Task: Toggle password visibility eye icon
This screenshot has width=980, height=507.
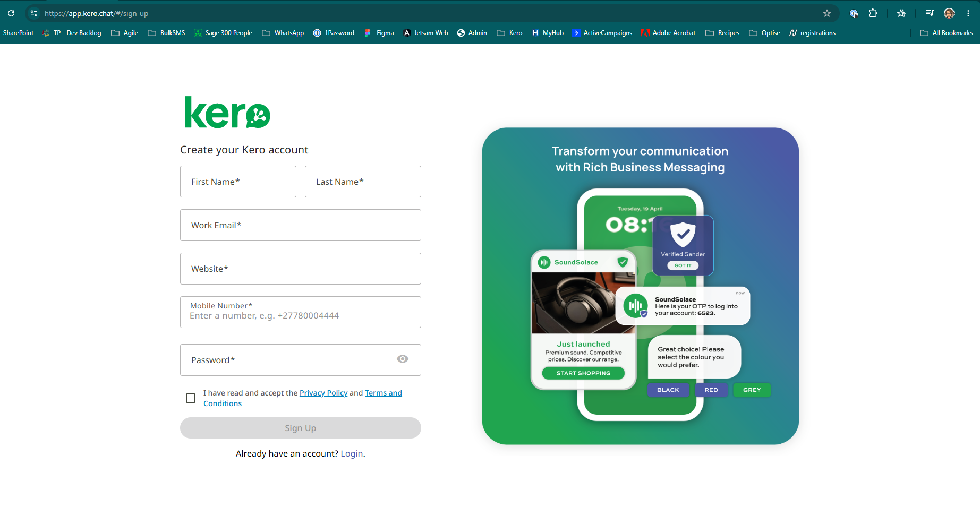Action: coord(403,359)
